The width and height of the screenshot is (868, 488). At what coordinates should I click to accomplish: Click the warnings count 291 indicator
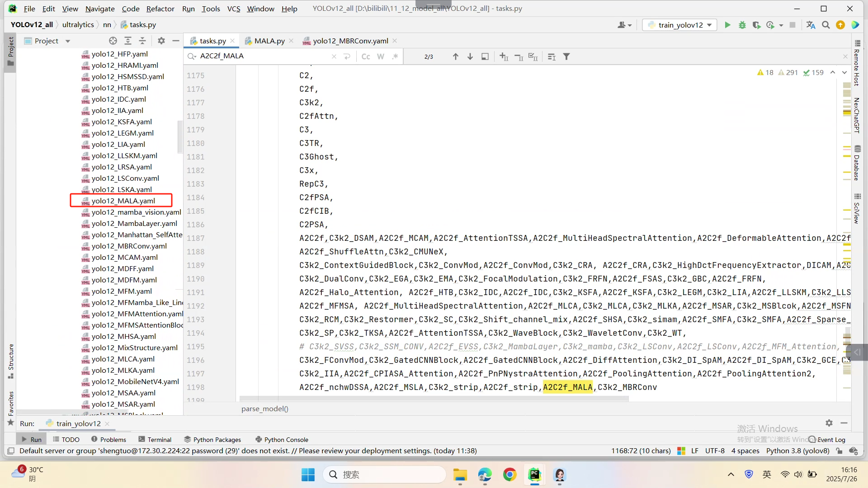click(788, 72)
